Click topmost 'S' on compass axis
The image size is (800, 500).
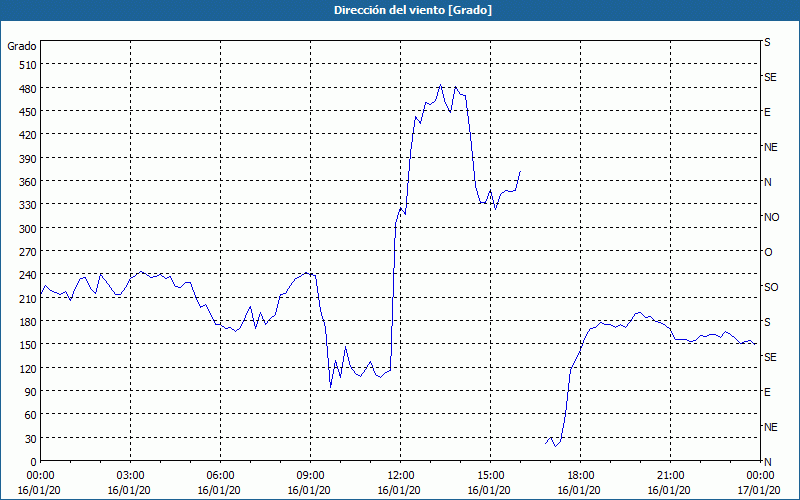[767, 42]
